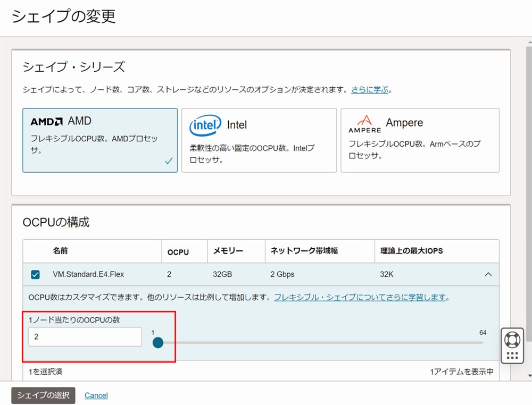Click the ネットワーク帯域幅 column header

tap(304, 251)
